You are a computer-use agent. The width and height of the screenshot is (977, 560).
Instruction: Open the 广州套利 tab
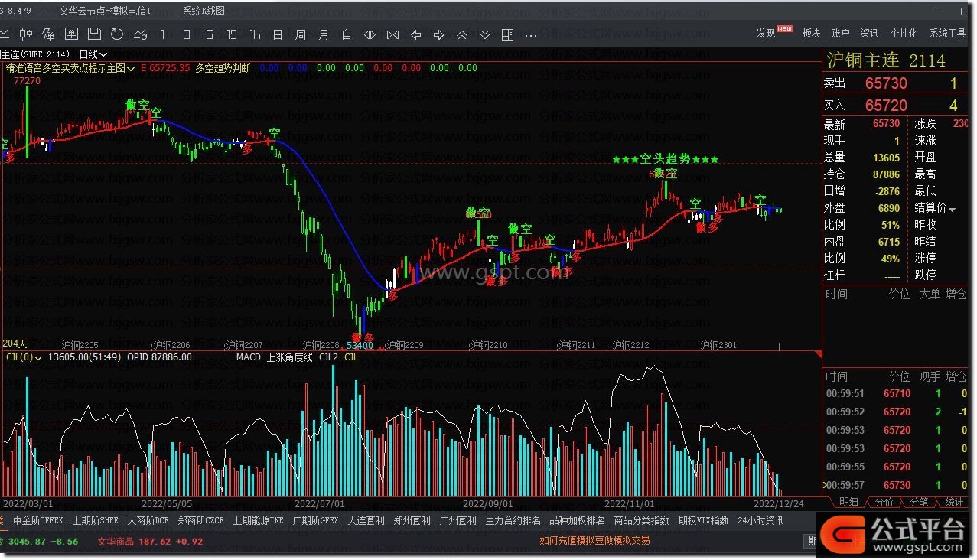(458, 521)
